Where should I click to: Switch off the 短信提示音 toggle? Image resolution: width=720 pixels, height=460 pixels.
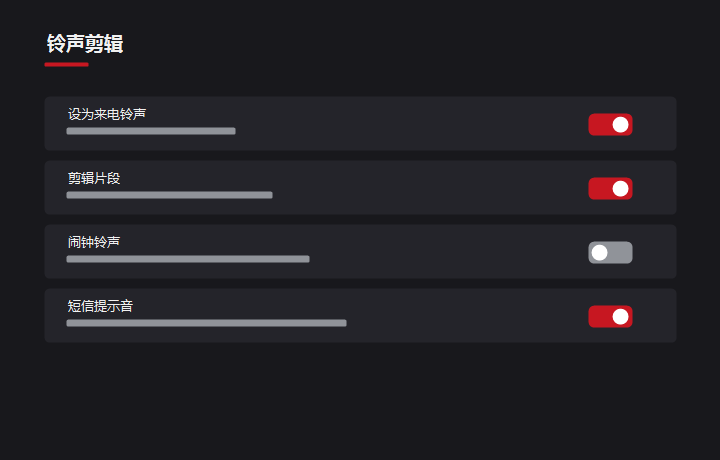(610, 317)
